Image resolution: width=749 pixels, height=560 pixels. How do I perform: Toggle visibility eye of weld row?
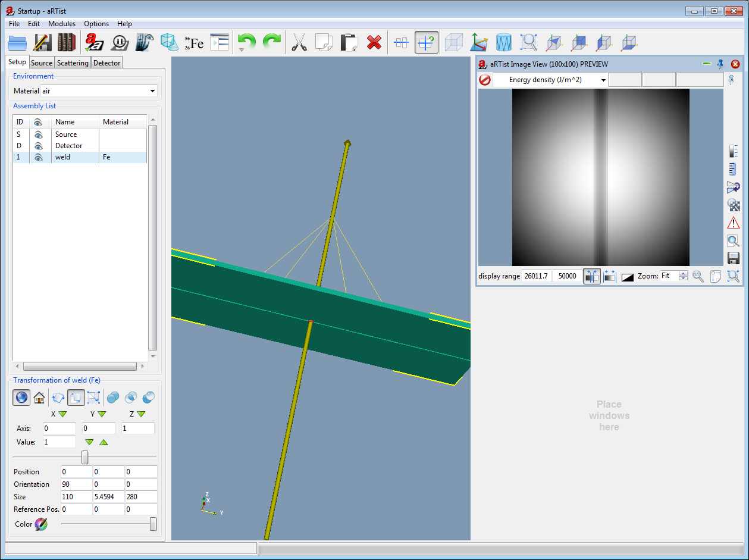(x=38, y=157)
